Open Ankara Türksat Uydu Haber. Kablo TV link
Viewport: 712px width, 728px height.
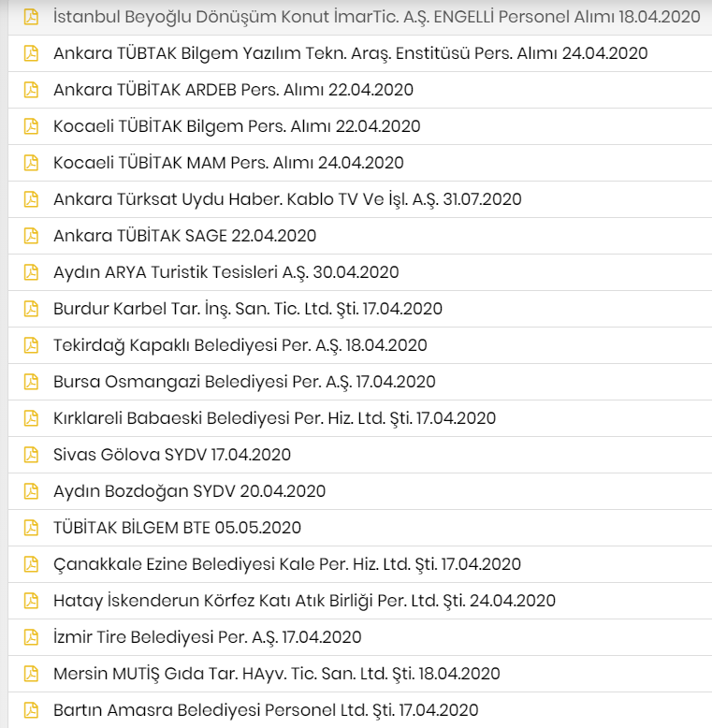pyautogui.click(x=287, y=199)
